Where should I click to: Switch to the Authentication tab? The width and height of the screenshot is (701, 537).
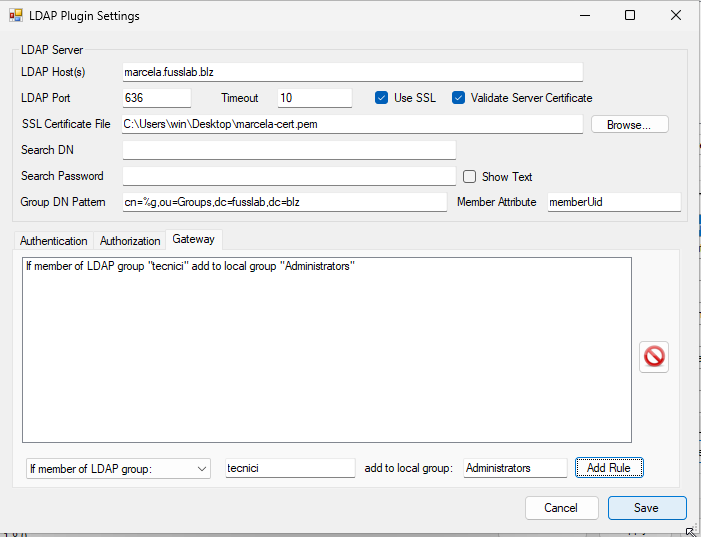pyautogui.click(x=54, y=241)
